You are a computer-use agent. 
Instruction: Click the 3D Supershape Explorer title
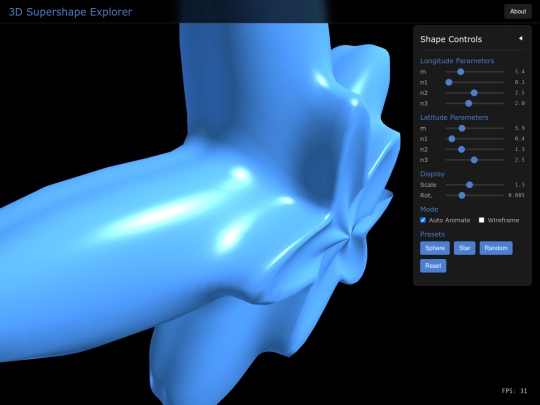70,12
